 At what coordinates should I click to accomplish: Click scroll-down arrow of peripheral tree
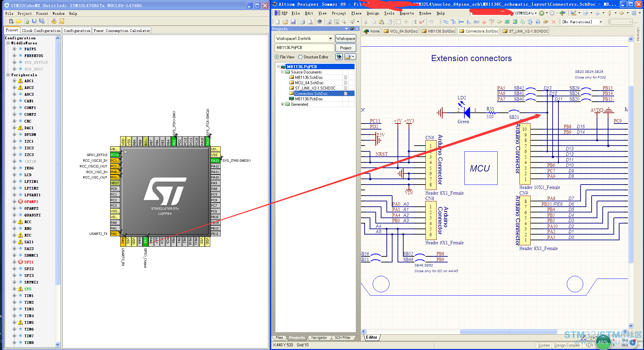pos(57,344)
